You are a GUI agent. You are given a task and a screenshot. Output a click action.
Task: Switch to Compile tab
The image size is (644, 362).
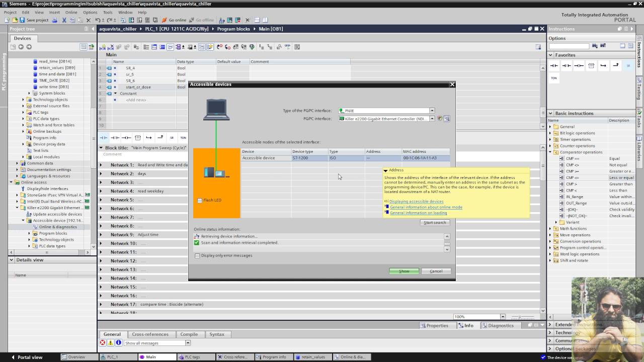(189, 334)
